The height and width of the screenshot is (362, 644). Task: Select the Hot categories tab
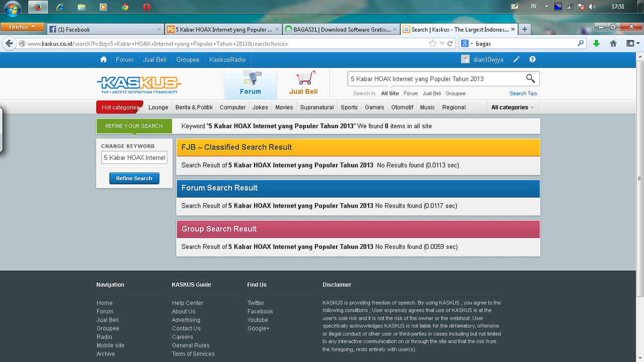tap(120, 107)
